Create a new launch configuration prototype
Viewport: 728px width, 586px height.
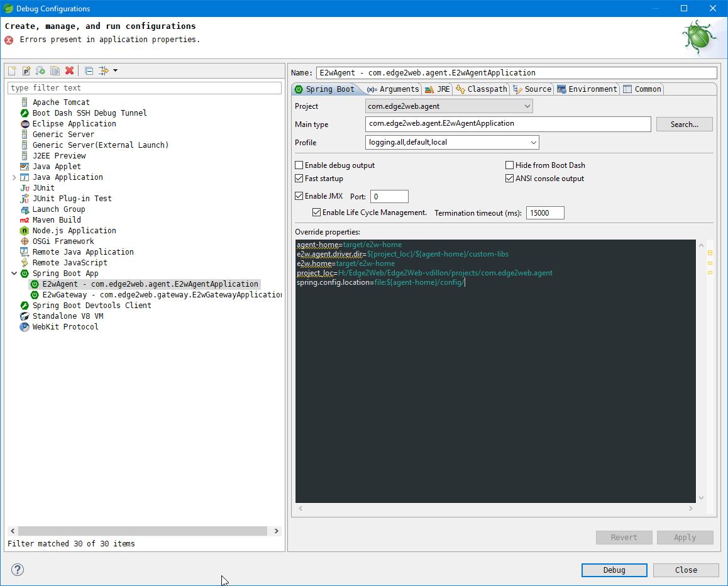[x=26, y=70]
